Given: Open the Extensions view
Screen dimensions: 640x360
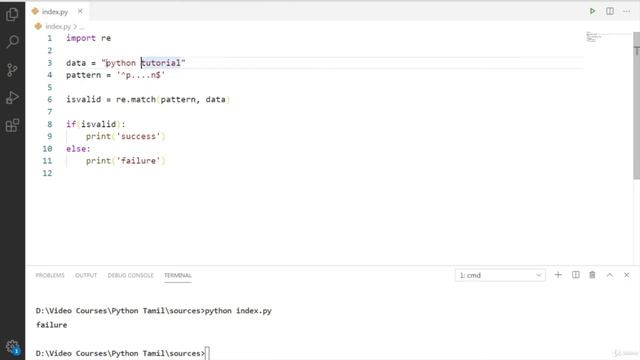Looking at the screenshot, I should pos(12,125).
